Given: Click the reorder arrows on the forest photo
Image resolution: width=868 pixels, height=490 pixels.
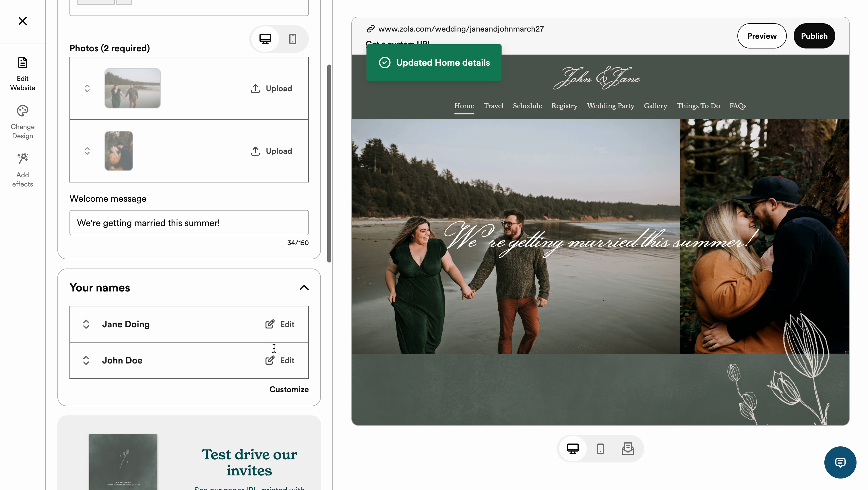Looking at the screenshot, I should coord(87,151).
